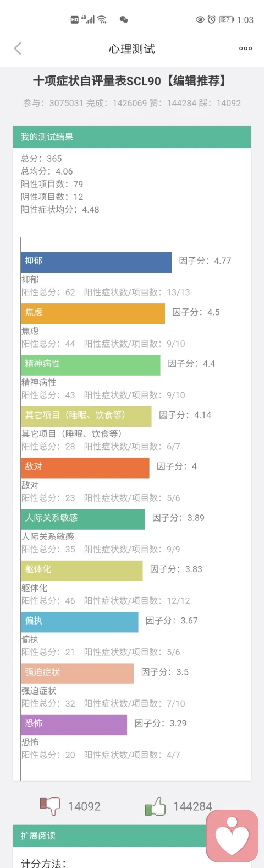Tap the alarm clock status icon

211,19
